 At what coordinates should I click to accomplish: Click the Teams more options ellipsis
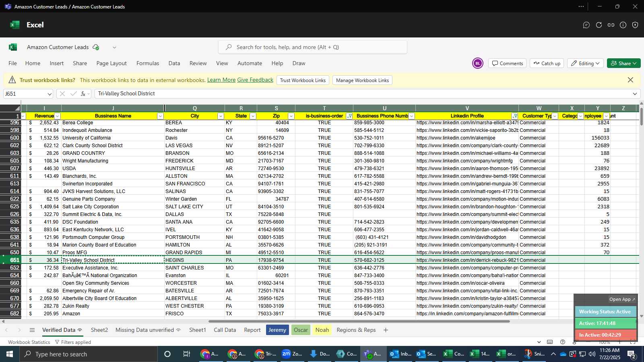click(581, 6)
